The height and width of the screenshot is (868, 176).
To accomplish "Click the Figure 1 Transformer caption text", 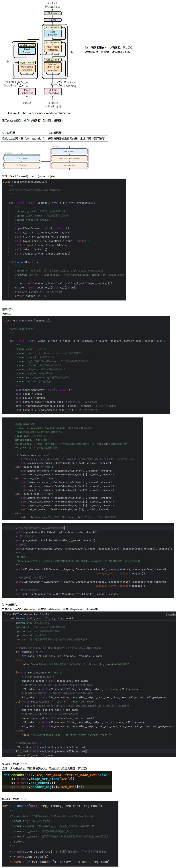I will [40, 113].
